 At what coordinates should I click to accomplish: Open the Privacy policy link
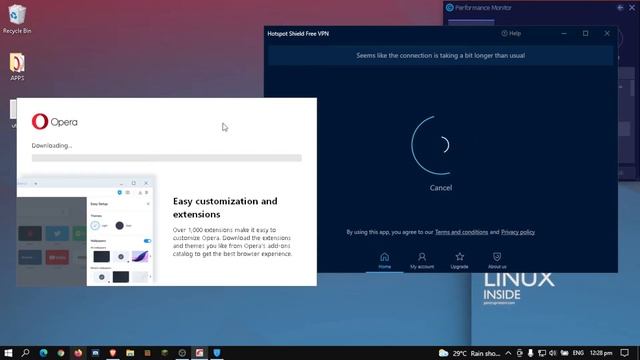pos(518,232)
